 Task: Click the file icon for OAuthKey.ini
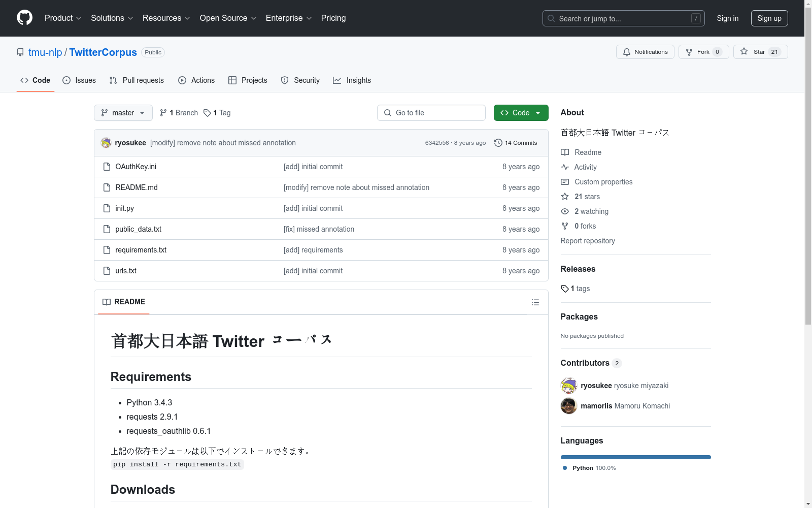click(107, 167)
